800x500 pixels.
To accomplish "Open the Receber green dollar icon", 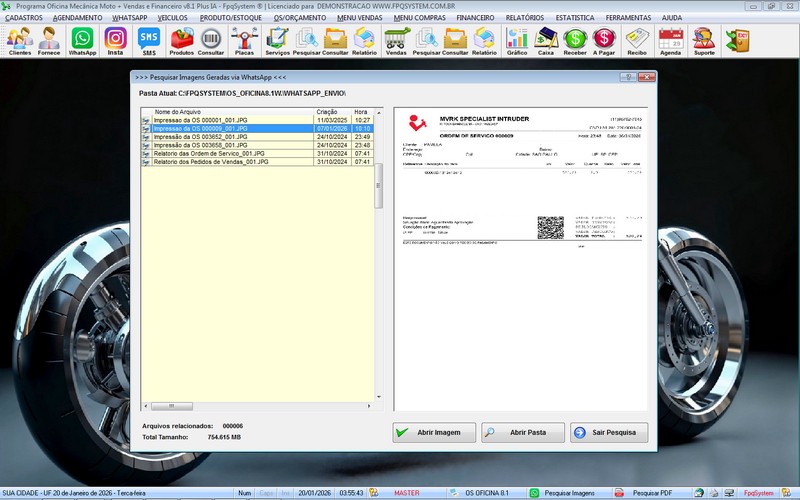I will (575, 41).
